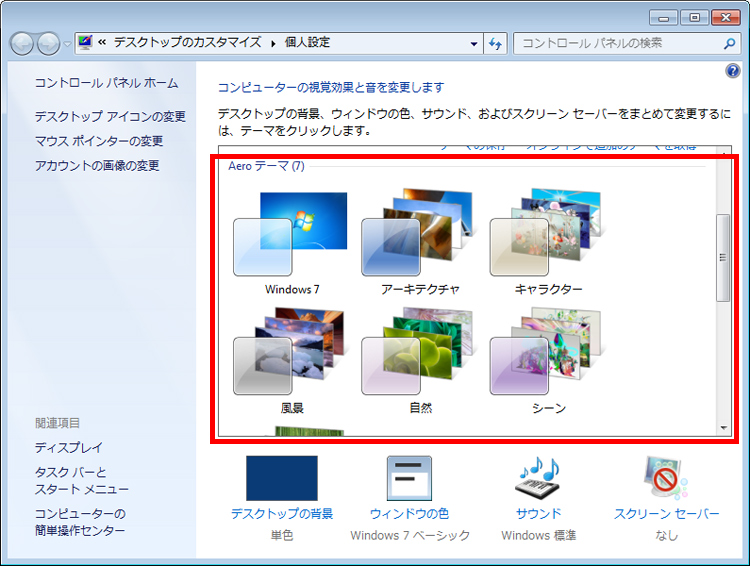Click デスクトップのカスタマイズ breadcrumb

188,43
